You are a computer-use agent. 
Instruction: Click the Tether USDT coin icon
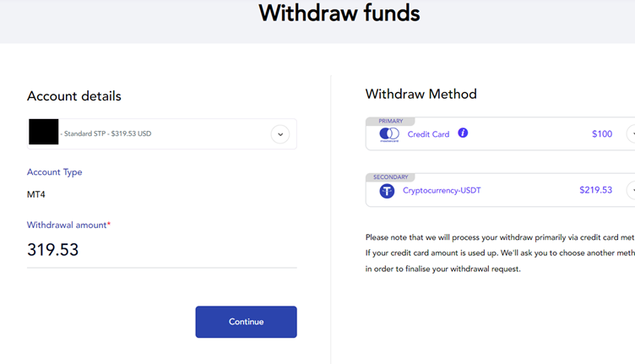387,191
